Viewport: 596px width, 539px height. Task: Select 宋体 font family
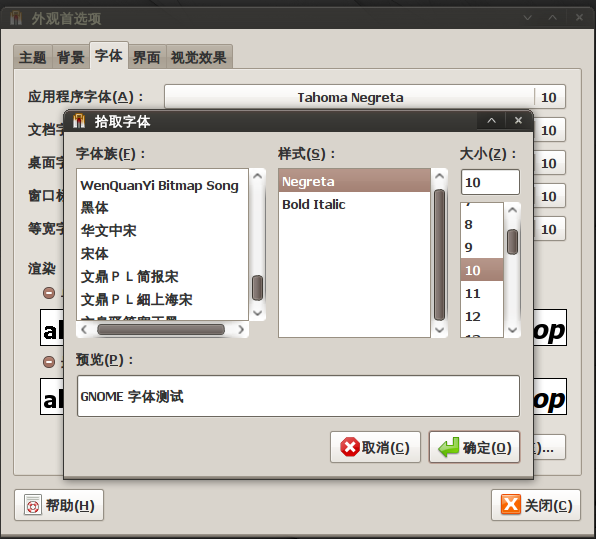pos(162,254)
